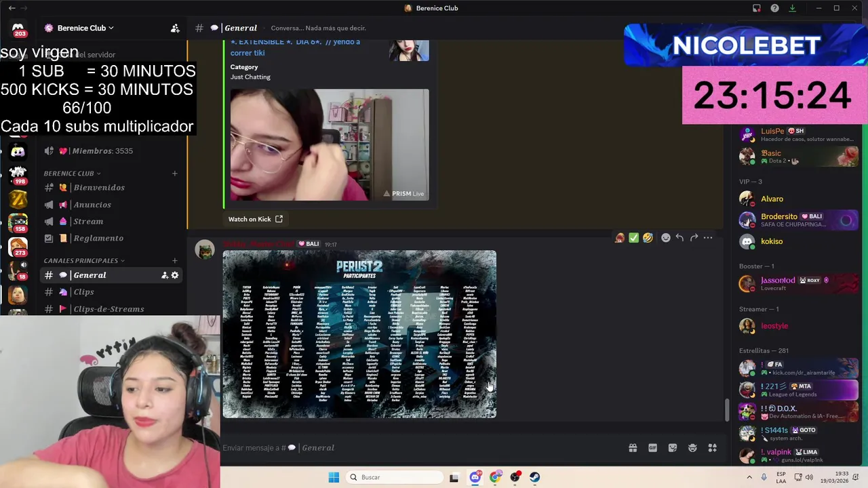This screenshot has width=868, height=488.
Task: Add a channel to CANALES PRINCIPALES category
Action: pos(174,260)
